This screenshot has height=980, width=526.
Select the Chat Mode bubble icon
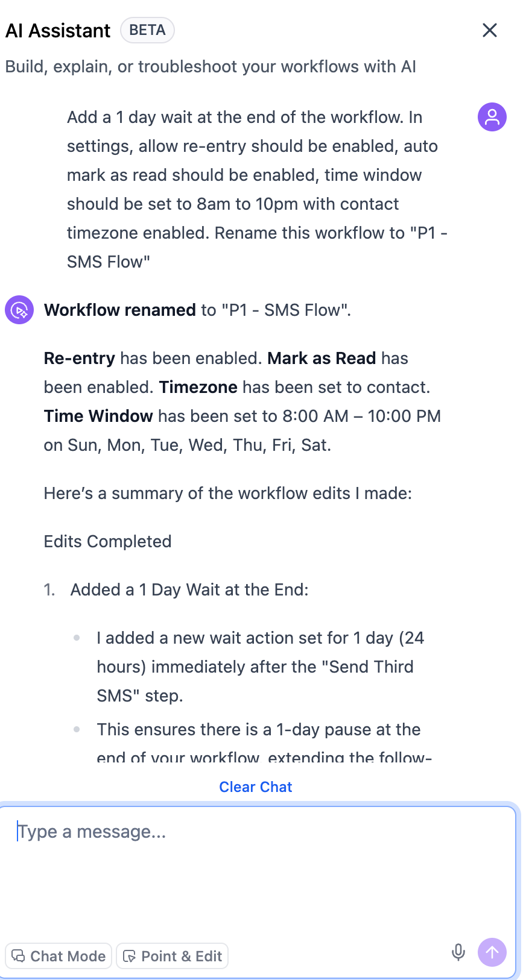[x=18, y=956]
